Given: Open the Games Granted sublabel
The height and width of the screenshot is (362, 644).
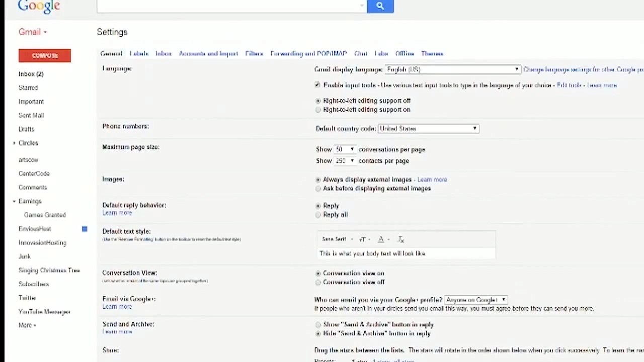Looking at the screenshot, I should pos(45,215).
